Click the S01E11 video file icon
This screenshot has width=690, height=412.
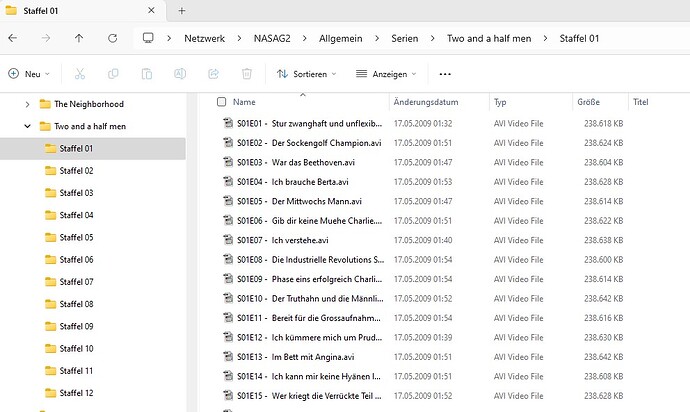click(x=228, y=318)
